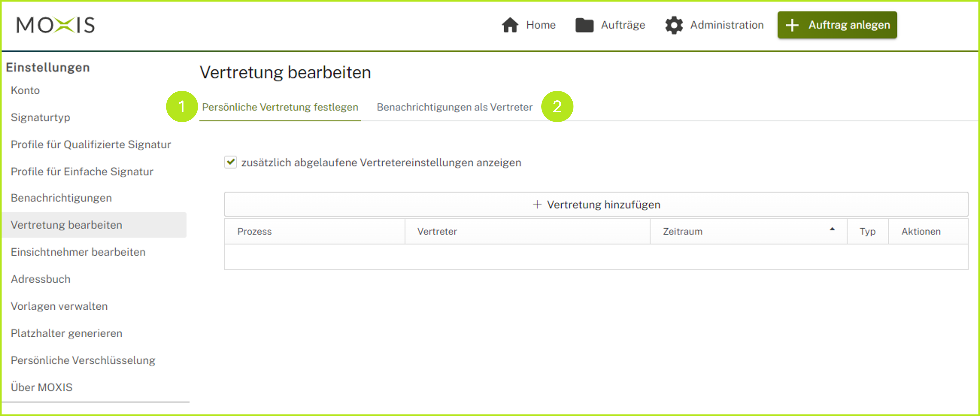
Task: Open Konto settings in the sidebar
Action: [x=25, y=90]
